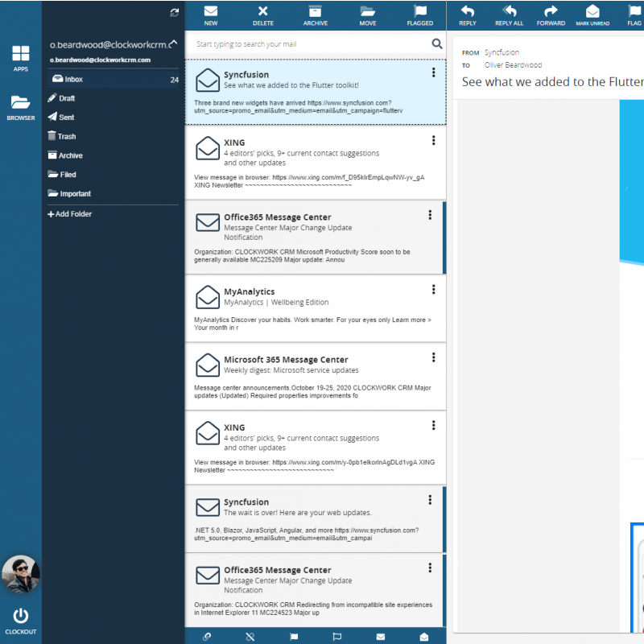Click envelope icon of MyAnalytics email
The image size is (644, 644).
click(x=208, y=297)
